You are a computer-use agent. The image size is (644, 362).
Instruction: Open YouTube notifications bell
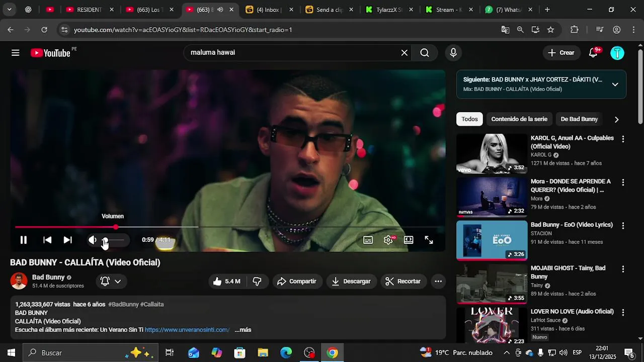593,53
